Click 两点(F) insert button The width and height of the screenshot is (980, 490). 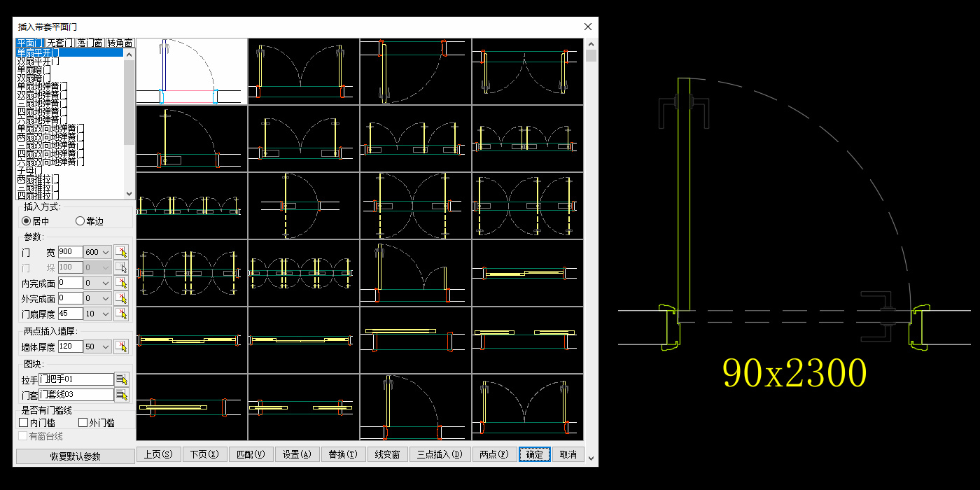pyautogui.click(x=495, y=454)
